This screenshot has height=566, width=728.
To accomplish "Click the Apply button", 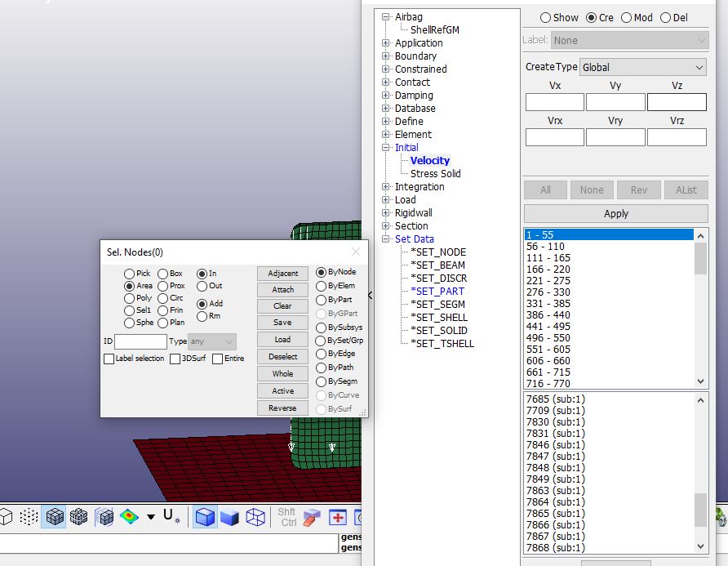I will pos(615,212).
